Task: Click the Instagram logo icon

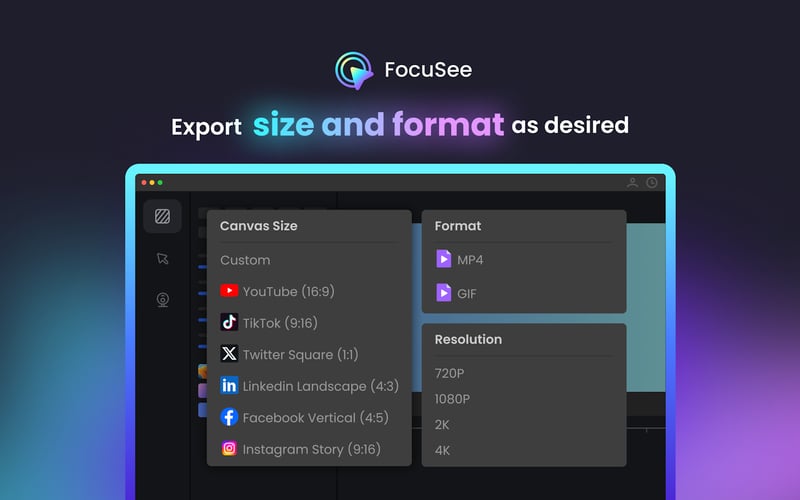Action: click(x=229, y=448)
